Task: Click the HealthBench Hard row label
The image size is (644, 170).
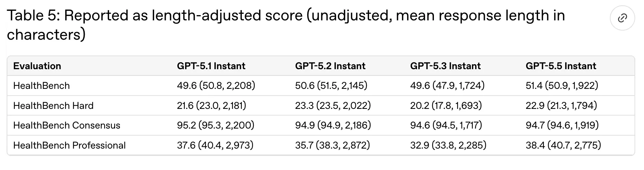Action: (53, 106)
